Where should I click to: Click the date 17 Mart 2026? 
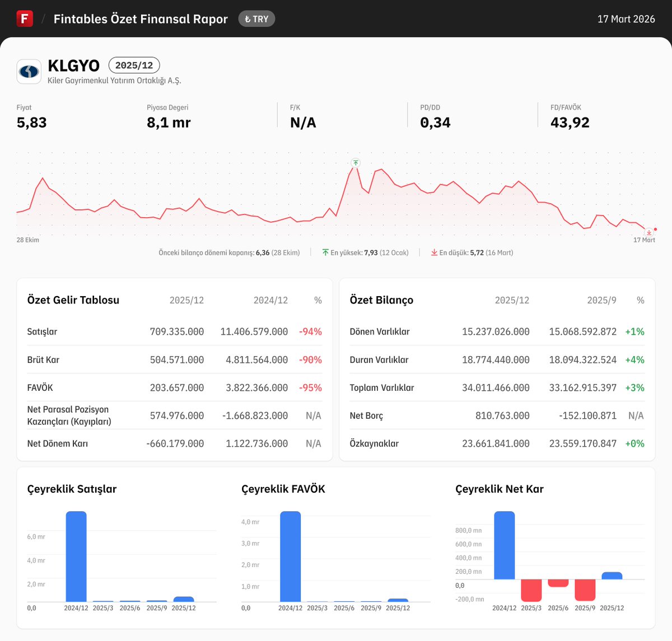point(626,19)
